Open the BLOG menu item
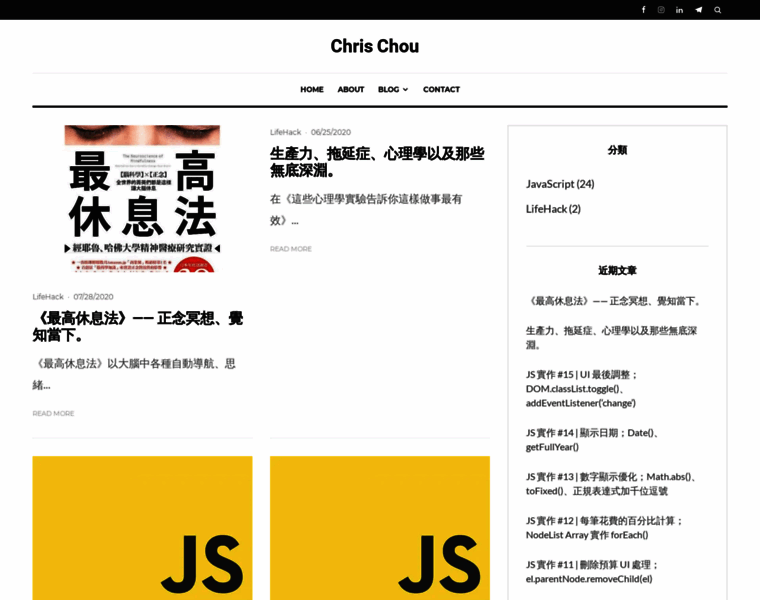760x600 pixels. [389, 89]
